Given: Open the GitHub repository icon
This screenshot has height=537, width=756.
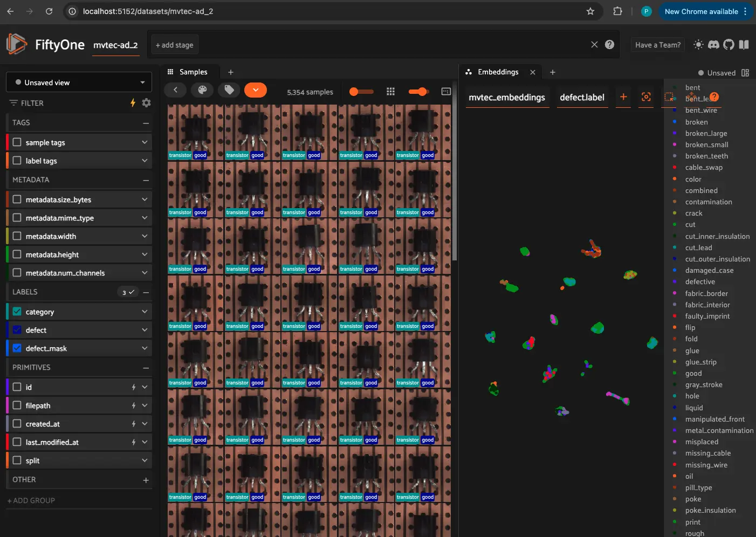Looking at the screenshot, I should (728, 45).
